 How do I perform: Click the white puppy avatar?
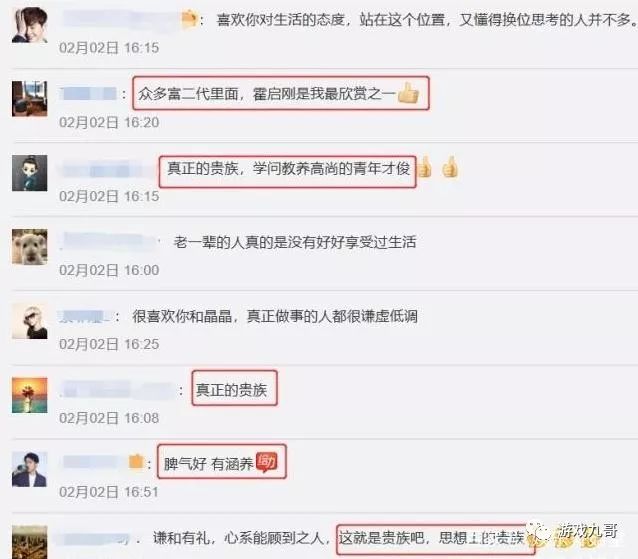click(x=29, y=247)
